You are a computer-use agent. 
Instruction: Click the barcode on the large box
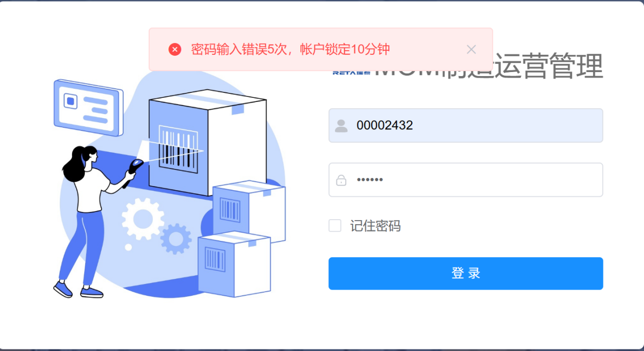[178, 147]
